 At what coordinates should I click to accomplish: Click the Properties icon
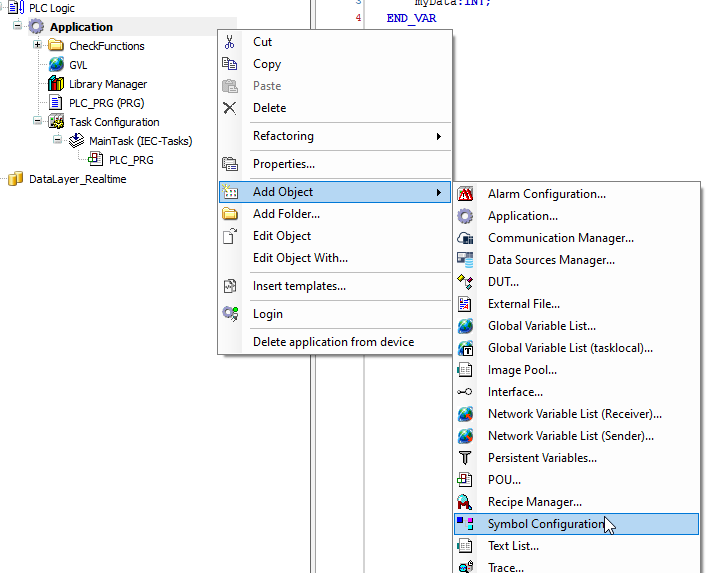[x=230, y=164]
